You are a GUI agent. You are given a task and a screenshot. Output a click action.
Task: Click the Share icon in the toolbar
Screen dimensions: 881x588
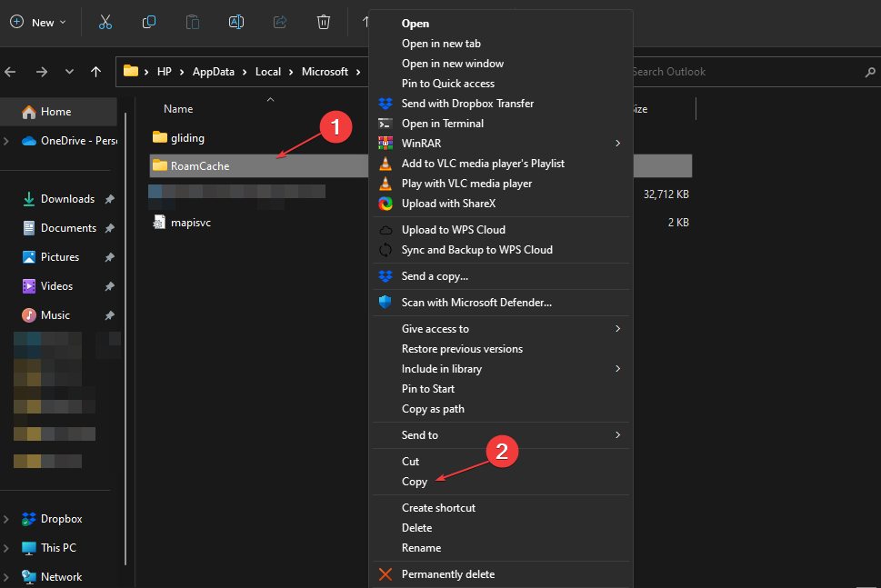point(279,21)
